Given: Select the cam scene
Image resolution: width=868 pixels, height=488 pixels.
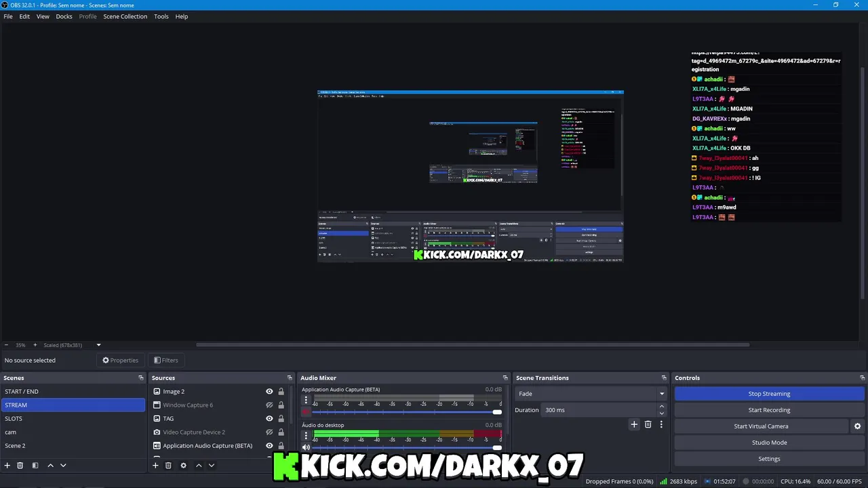Looking at the screenshot, I should pyautogui.click(x=73, y=432).
